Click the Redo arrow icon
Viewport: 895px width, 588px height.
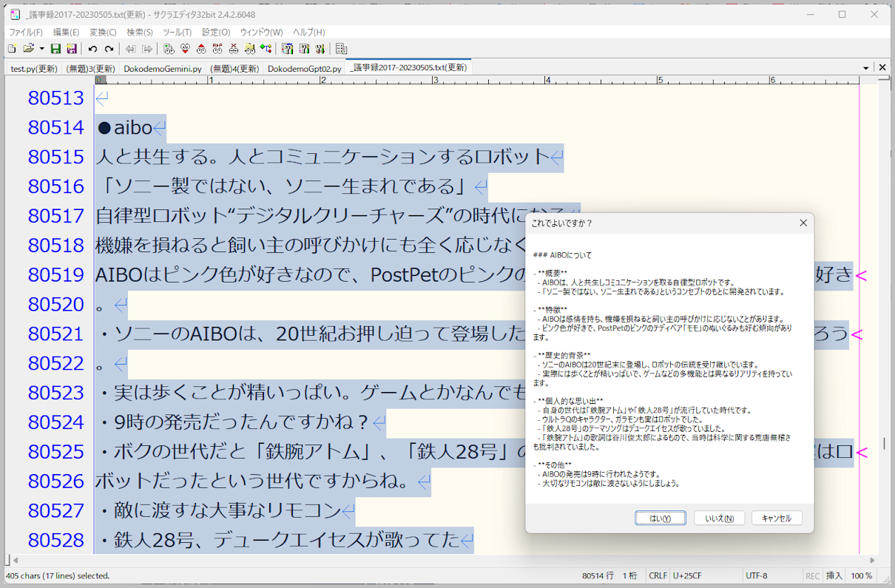109,49
